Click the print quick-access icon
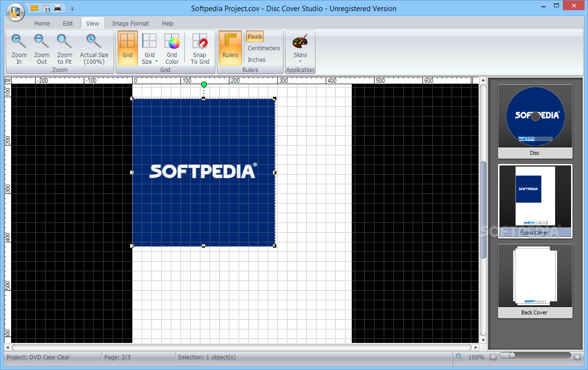This screenshot has width=588, height=370. point(58,8)
